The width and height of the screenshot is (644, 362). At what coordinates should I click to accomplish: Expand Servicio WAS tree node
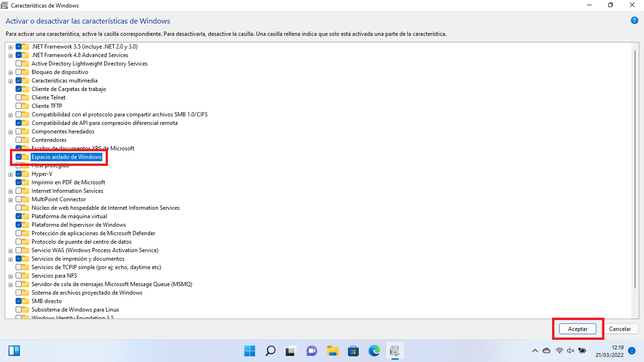10,251
